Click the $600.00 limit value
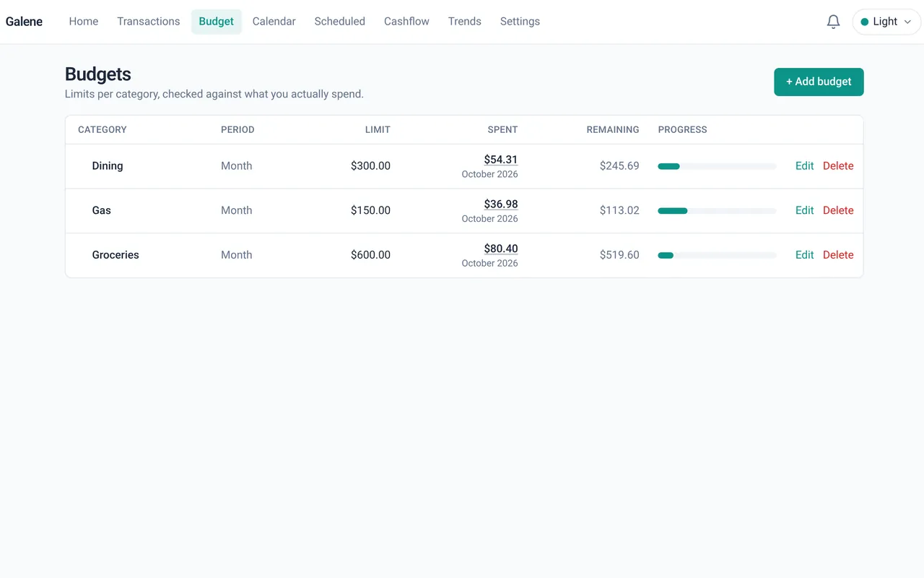Screen dimensions: 924x578 [x=370, y=255]
